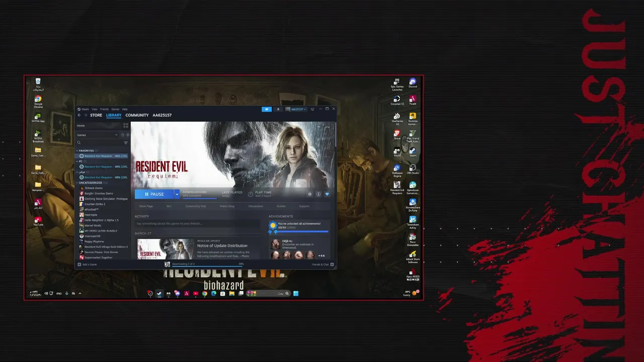Open View menu
The height and width of the screenshot is (362, 644).
(x=94, y=109)
